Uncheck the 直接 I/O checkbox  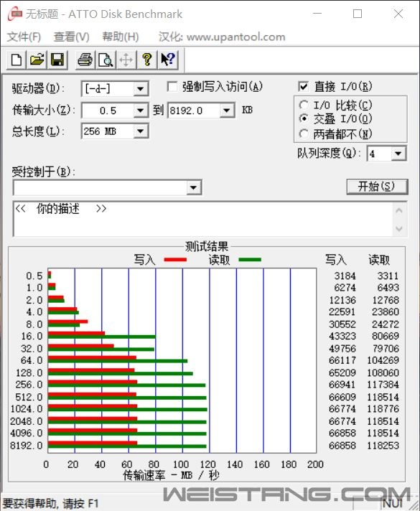click(x=303, y=87)
